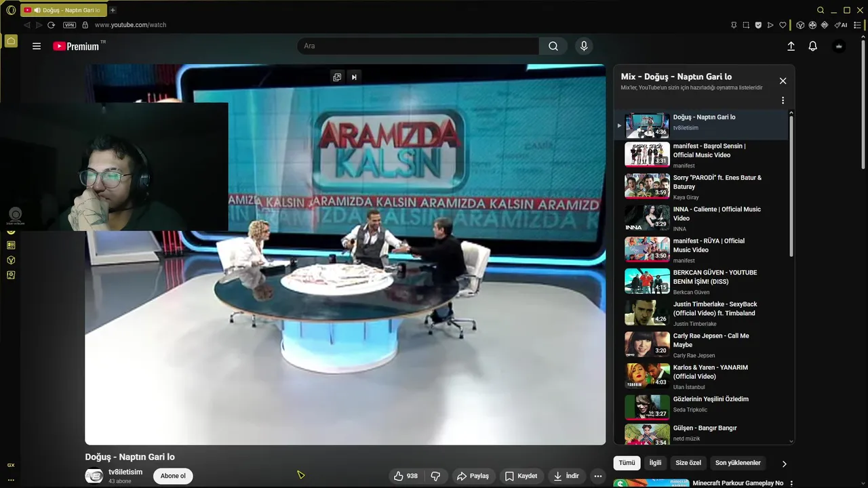Screen dimensions: 868x488
Task: Open the easy setup list icon
Action: 858,25
